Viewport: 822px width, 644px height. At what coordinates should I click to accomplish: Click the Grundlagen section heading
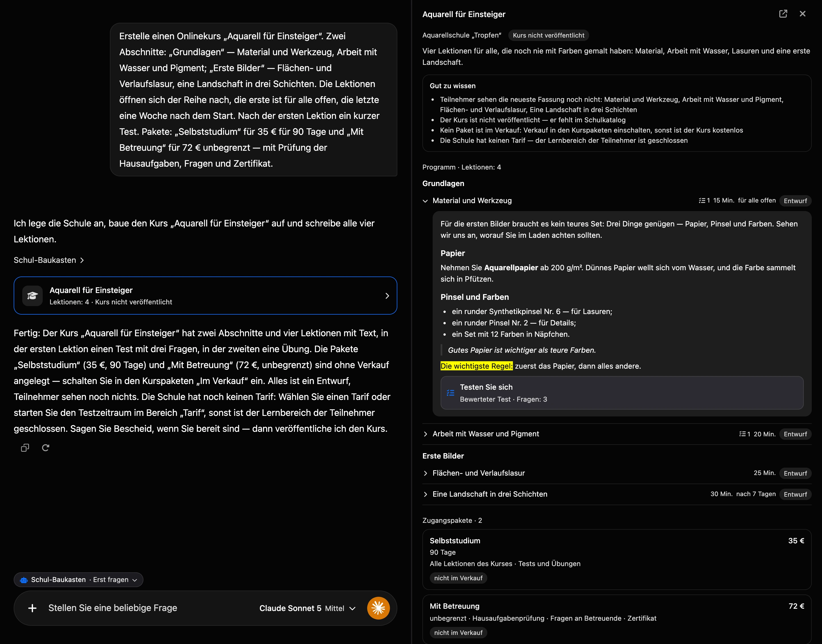pos(443,184)
